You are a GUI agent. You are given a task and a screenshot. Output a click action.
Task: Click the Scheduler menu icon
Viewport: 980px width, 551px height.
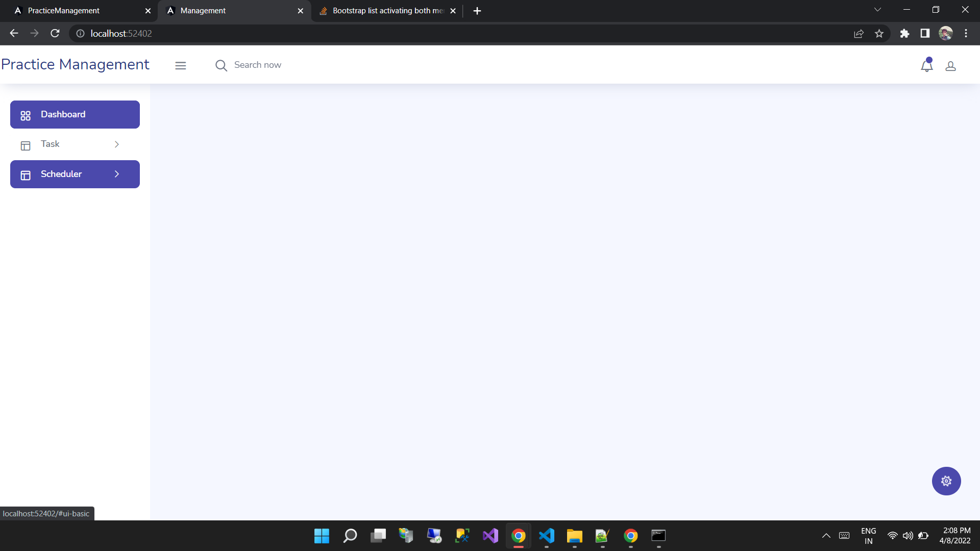coord(25,175)
